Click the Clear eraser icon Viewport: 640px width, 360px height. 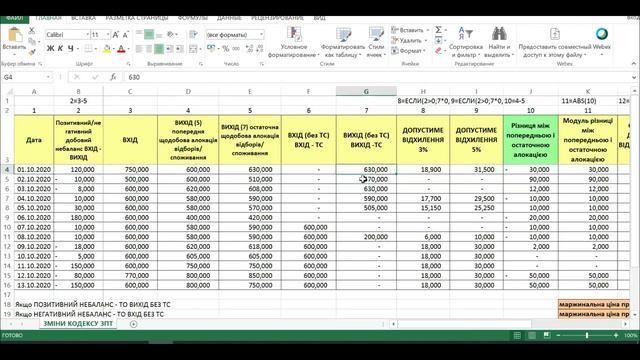click(x=438, y=51)
